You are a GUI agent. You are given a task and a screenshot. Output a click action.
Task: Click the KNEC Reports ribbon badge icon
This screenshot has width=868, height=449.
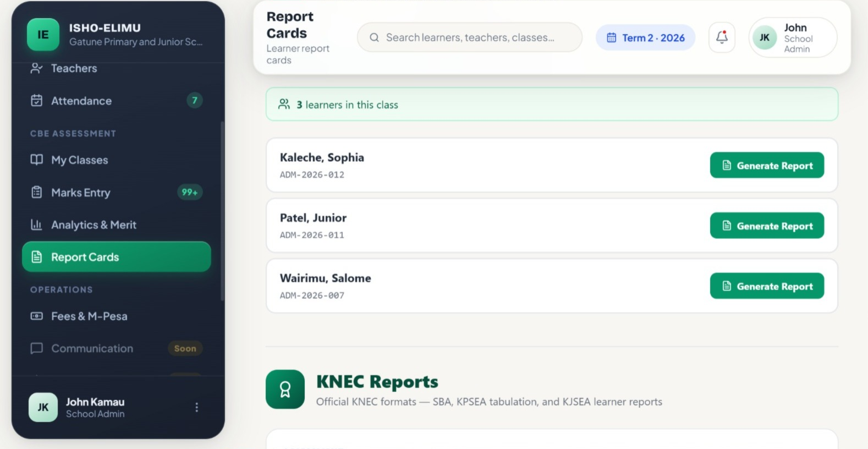tap(285, 389)
